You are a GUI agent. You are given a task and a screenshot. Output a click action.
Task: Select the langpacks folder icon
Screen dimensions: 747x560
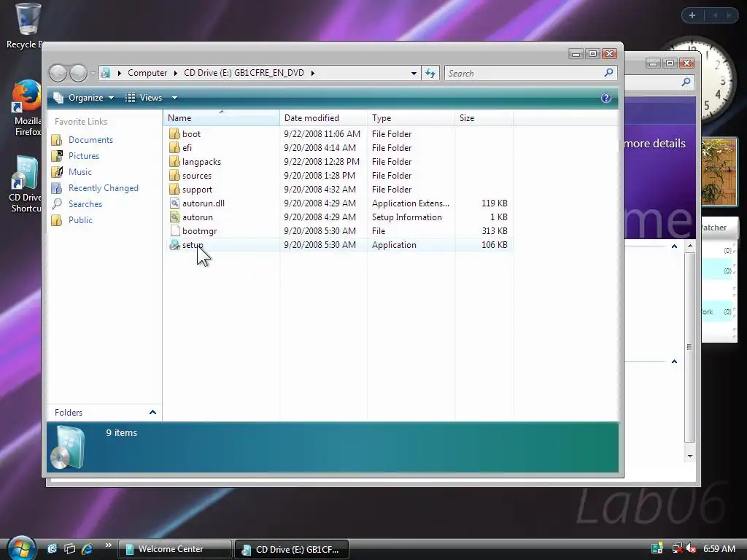[x=174, y=161]
